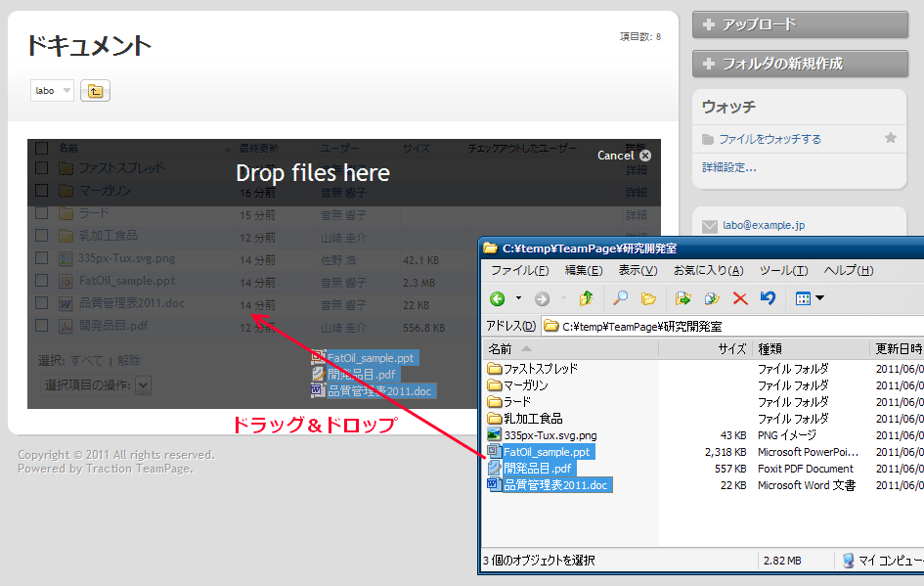Click the Explorer address bar path field
Screen dimensions: 924x586
pyautogui.click(x=730, y=326)
